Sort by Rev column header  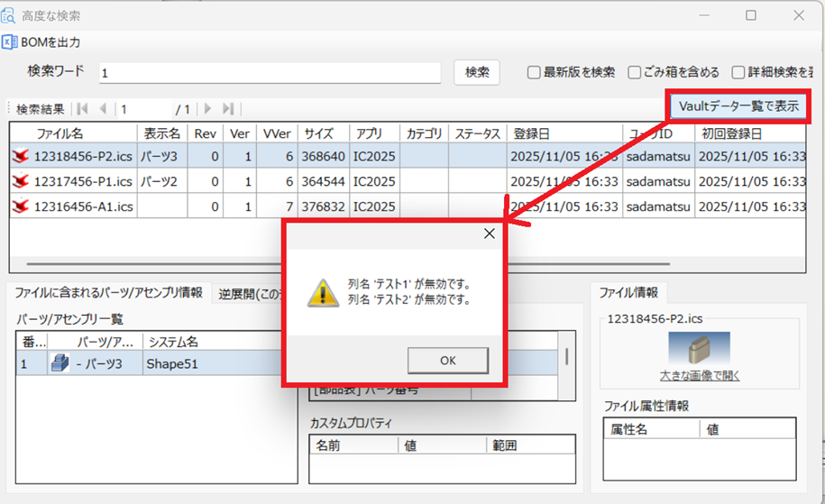coord(206,133)
